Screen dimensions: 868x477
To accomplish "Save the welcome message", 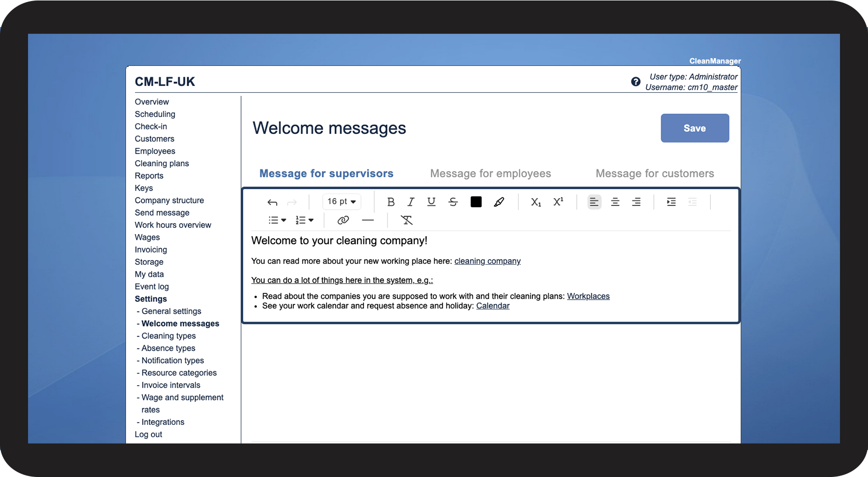I will [695, 128].
